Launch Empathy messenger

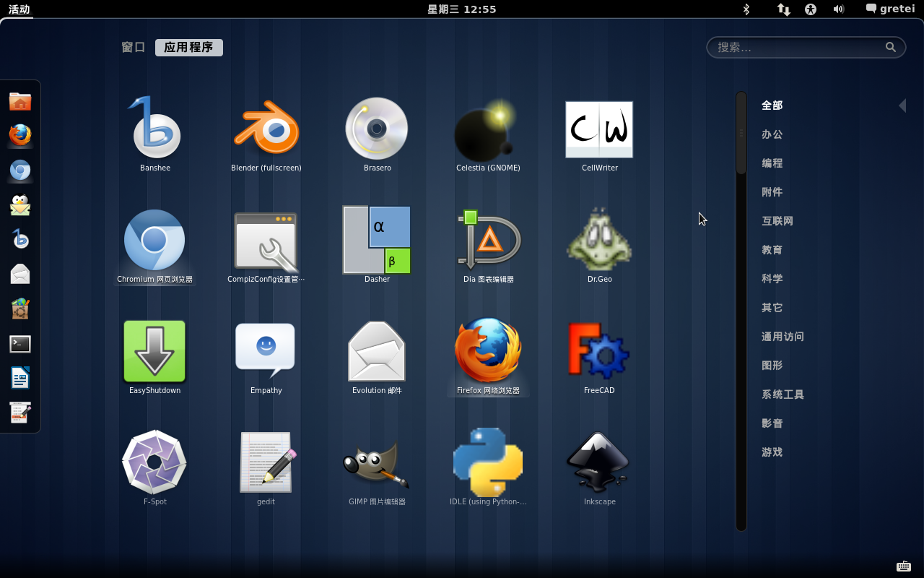coord(266,358)
